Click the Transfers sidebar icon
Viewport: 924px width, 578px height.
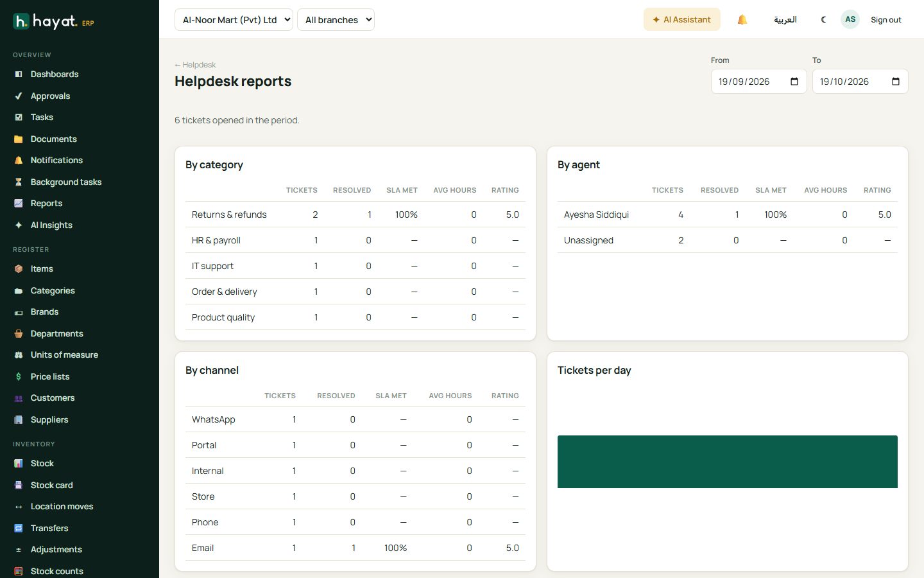(19, 529)
